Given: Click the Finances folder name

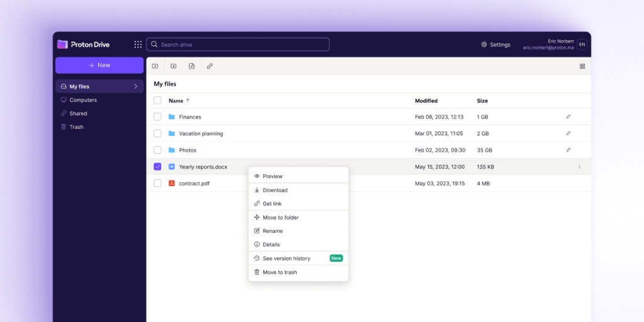Looking at the screenshot, I should click(x=190, y=116).
